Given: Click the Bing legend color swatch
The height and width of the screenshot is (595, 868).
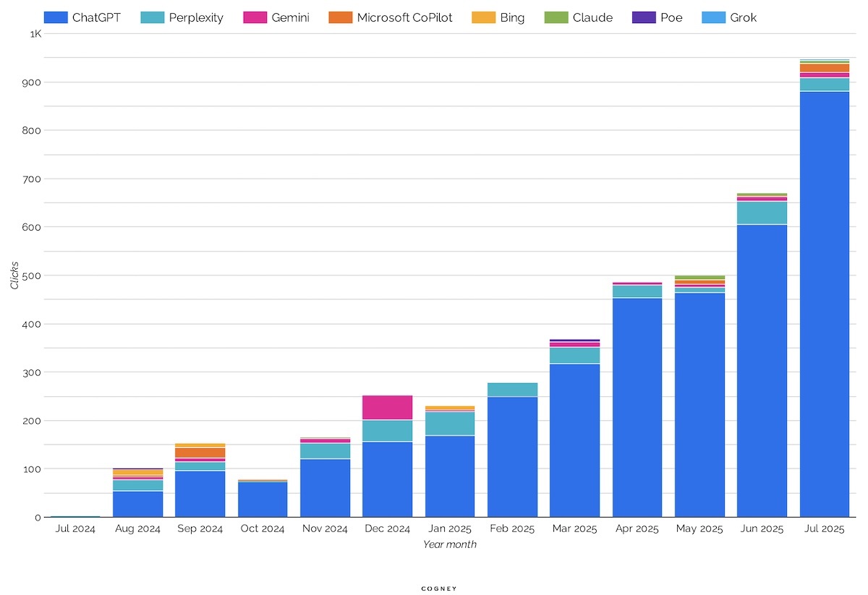Looking at the screenshot, I should (x=483, y=17).
